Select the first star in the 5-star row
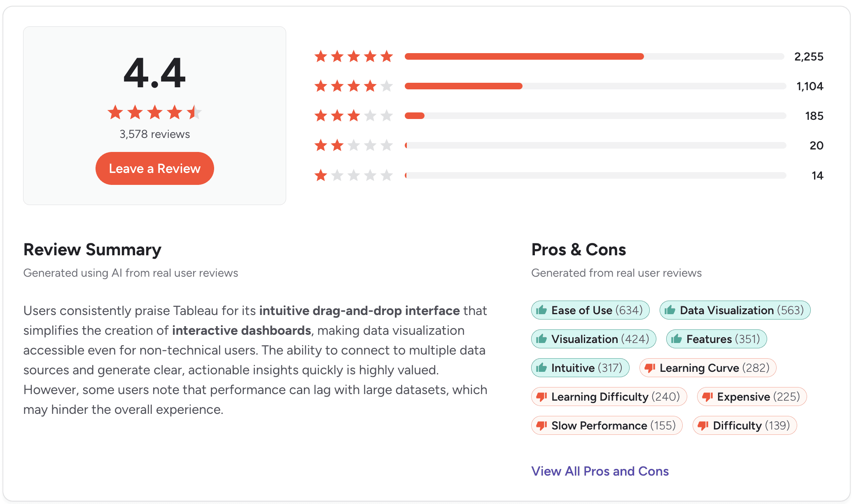 pyautogui.click(x=321, y=56)
